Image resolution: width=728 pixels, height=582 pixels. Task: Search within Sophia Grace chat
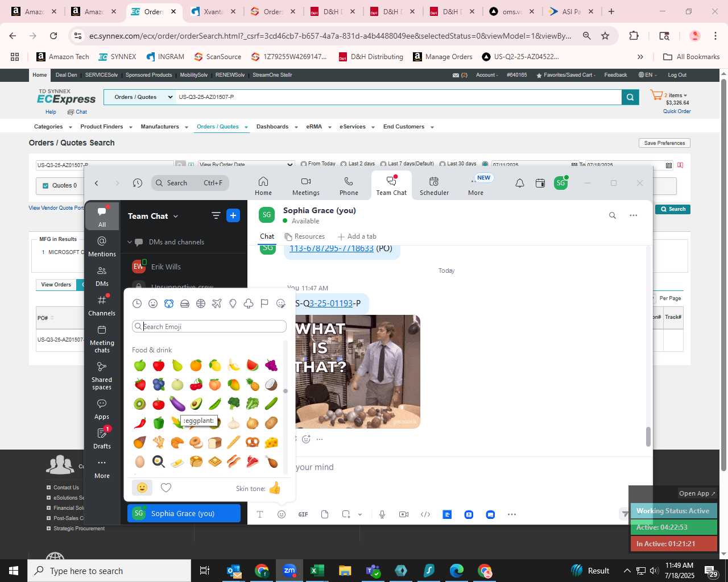pyautogui.click(x=613, y=215)
